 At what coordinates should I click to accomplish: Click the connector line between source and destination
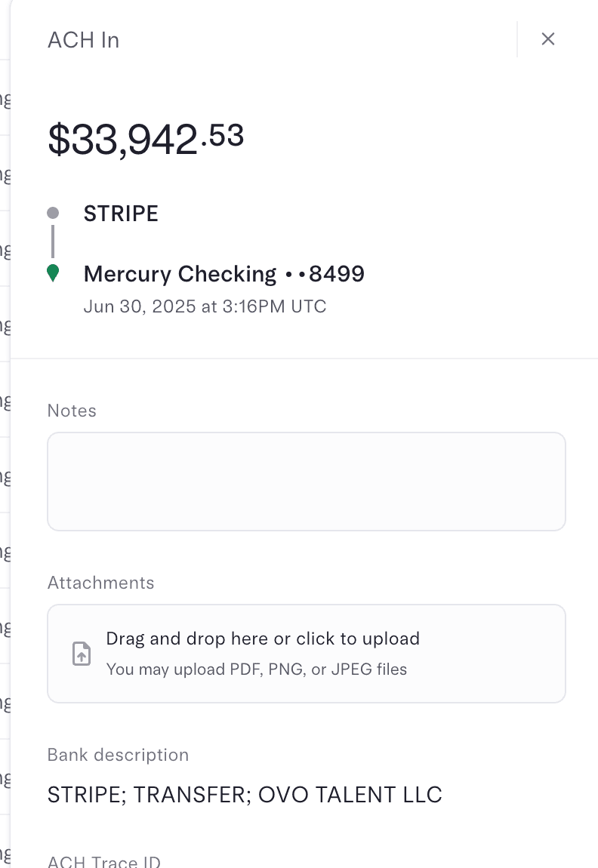(x=53, y=242)
